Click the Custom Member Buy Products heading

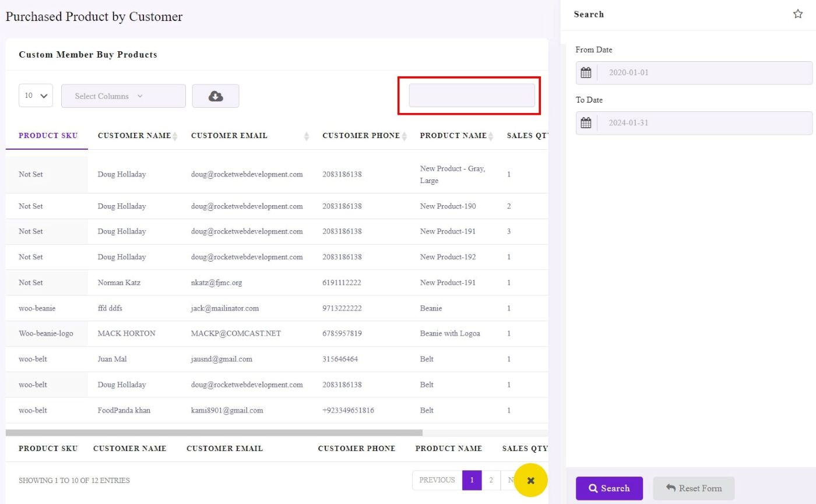pyautogui.click(x=88, y=55)
